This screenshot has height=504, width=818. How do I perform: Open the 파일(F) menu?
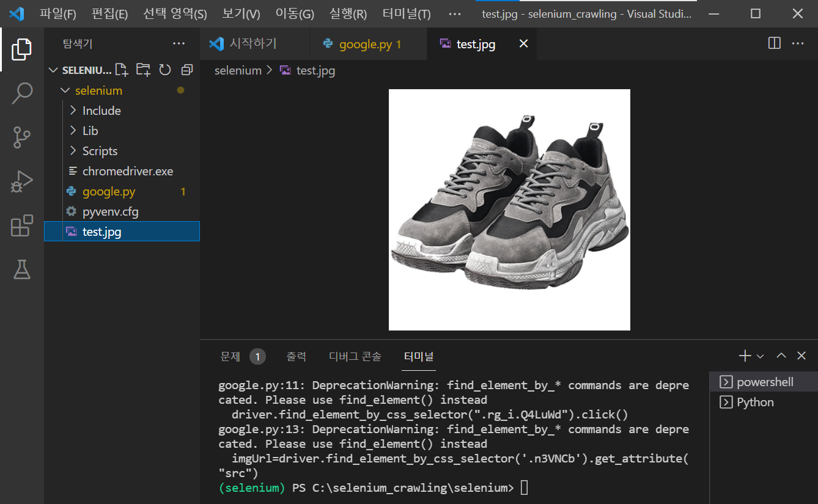pyautogui.click(x=58, y=14)
